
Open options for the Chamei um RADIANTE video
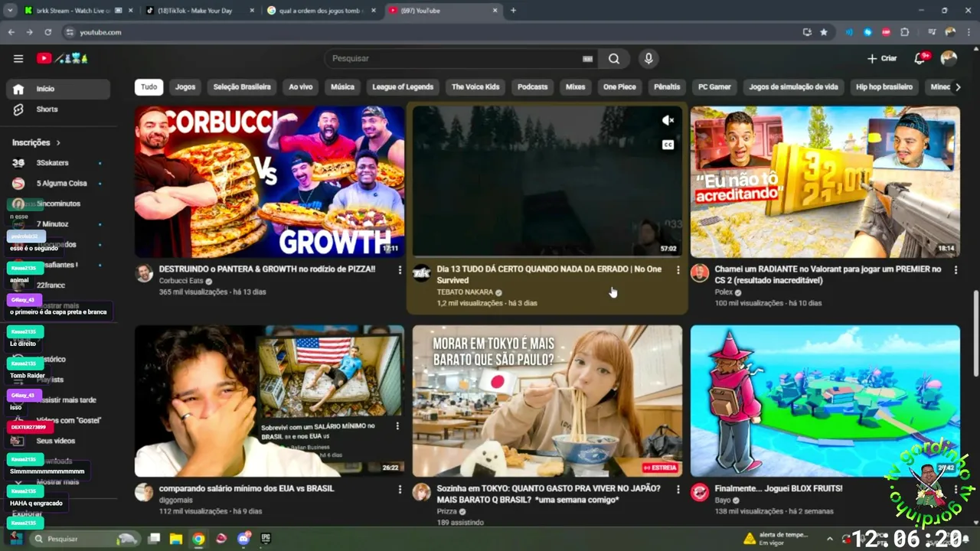point(955,269)
